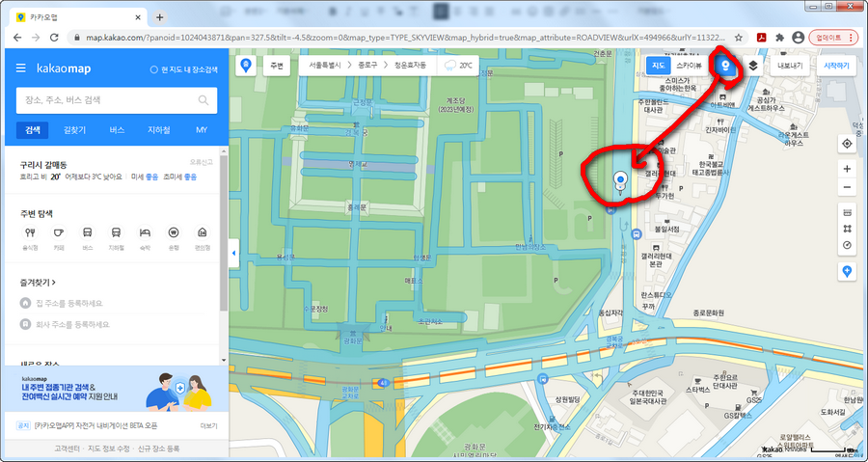Image resolution: width=868 pixels, height=462 pixels.
Task: Reload the page in Chrome
Action: (x=54, y=38)
